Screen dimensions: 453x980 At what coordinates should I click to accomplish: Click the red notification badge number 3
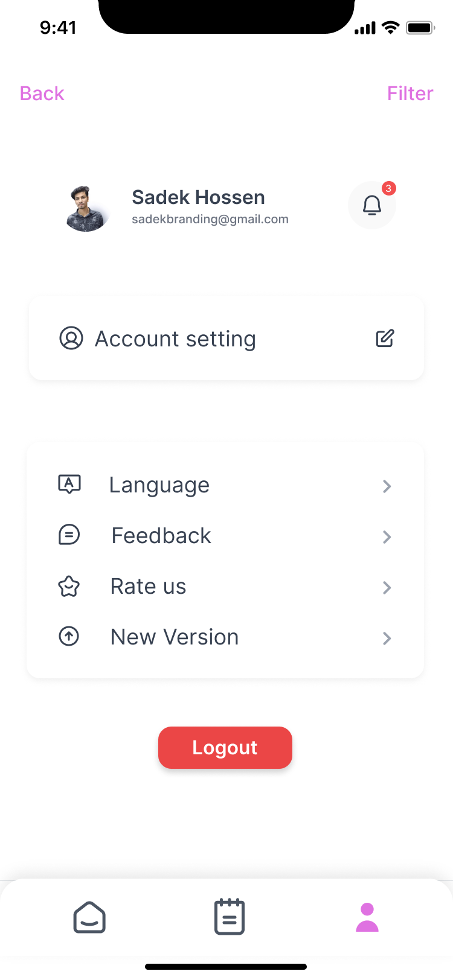(388, 188)
